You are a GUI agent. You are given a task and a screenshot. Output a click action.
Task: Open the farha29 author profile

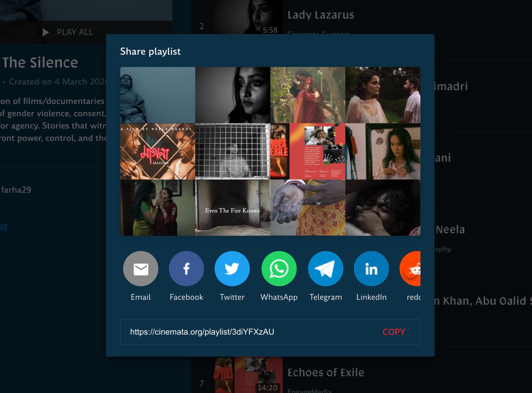click(x=16, y=190)
